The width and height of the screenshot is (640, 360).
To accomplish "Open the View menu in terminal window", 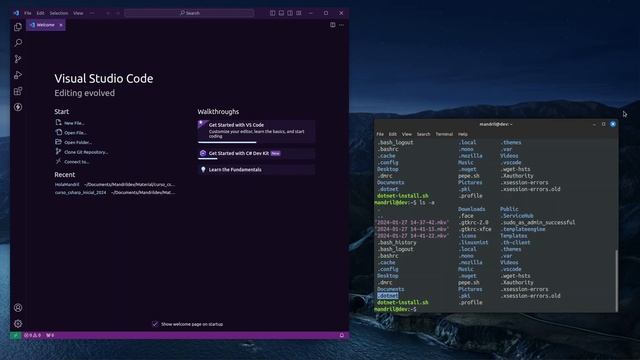I will coord(407,134).
